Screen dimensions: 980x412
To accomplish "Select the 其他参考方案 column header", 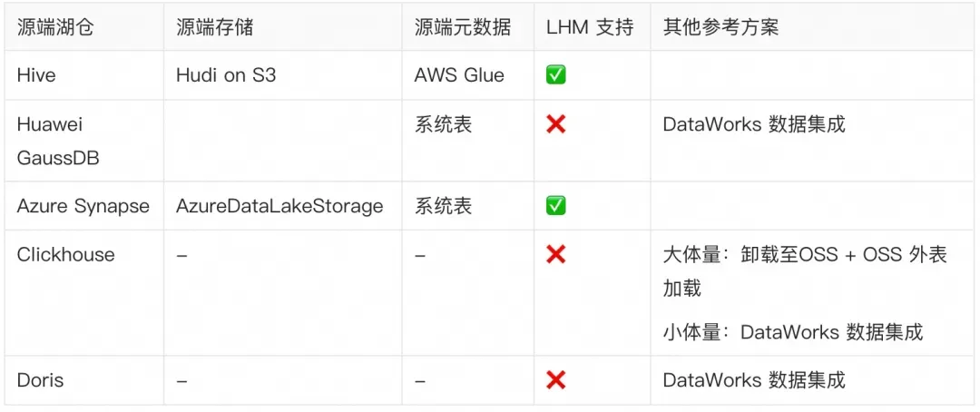I will (x=720, y=27).
